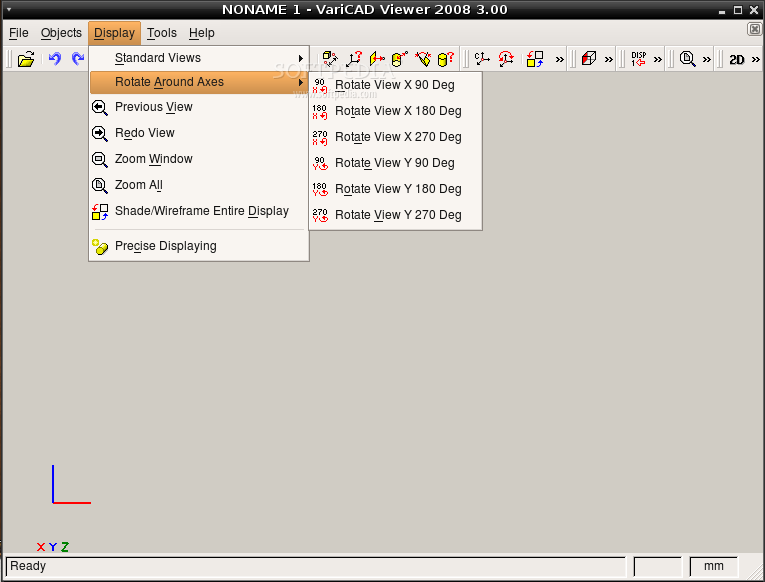Click the mm units field in status bar
765x582 pixels.
tap(713, 566)
